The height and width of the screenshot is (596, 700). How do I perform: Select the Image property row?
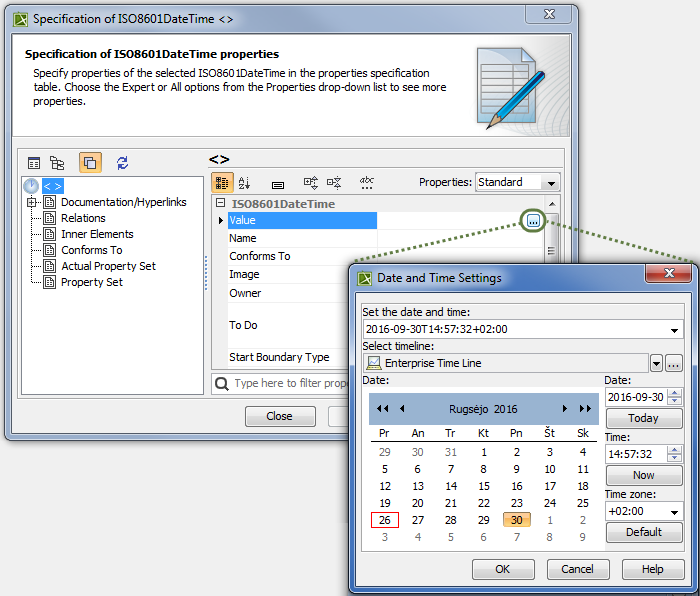[x=288, y=275]
